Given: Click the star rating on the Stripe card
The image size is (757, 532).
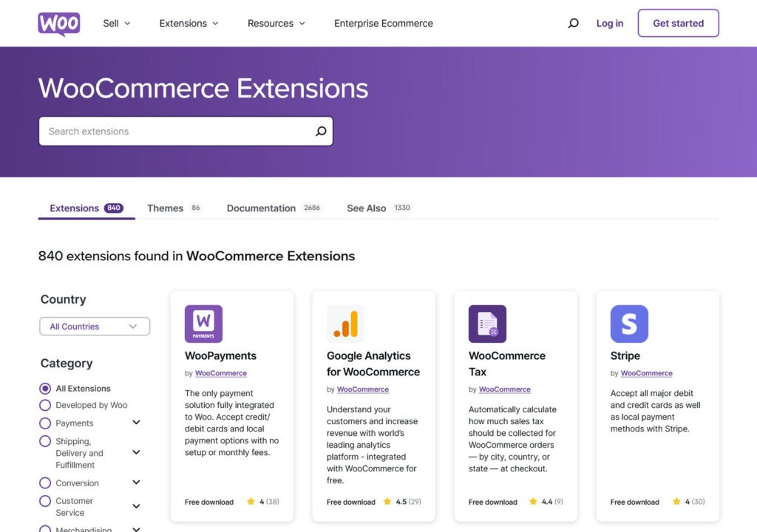Looking at the screenshot, I should pos(688,501).
